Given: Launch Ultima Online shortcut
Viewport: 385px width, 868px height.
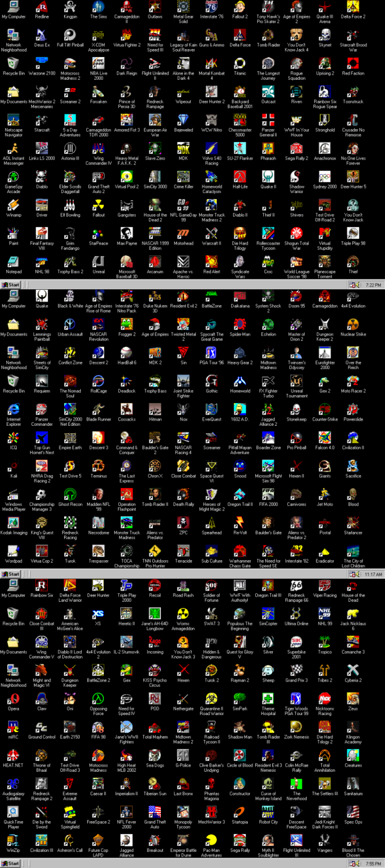Looking at the screenshot, I should point(297,613).
